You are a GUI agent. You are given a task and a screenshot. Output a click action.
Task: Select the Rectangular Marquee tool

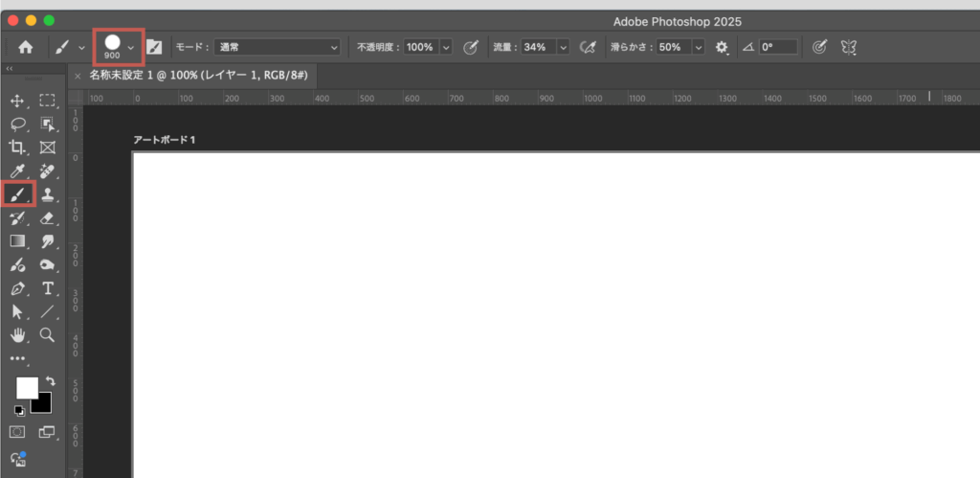tap(48, 101)
